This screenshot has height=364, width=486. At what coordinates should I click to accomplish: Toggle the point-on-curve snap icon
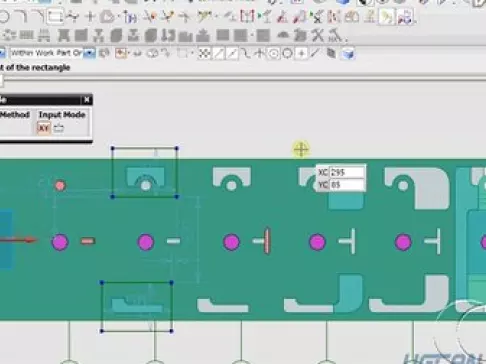click(315, 53)
